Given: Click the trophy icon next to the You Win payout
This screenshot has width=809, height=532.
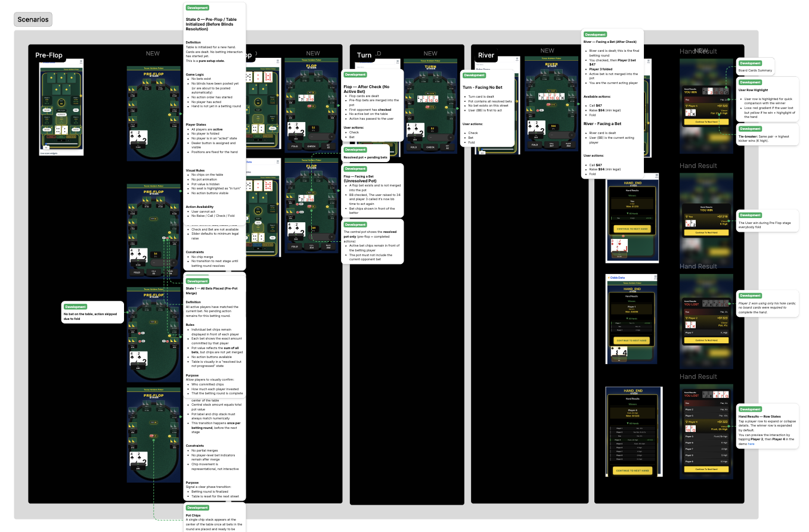Looking at the screenshot, I should click(687, 216).
